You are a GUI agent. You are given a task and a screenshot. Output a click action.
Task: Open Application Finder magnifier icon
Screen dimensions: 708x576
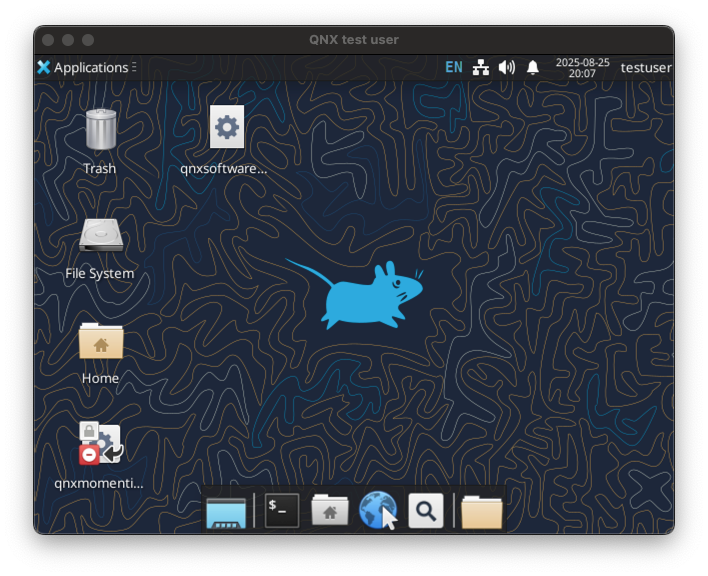[425, 511]
